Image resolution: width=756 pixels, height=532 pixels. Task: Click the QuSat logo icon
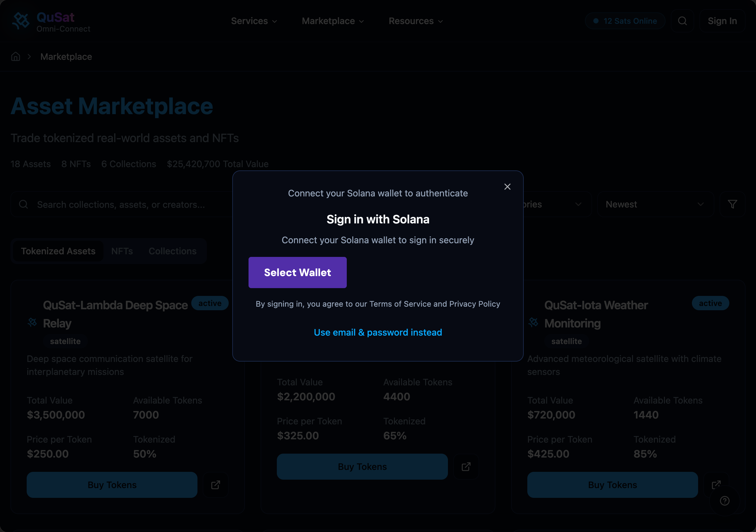point(21,21)
